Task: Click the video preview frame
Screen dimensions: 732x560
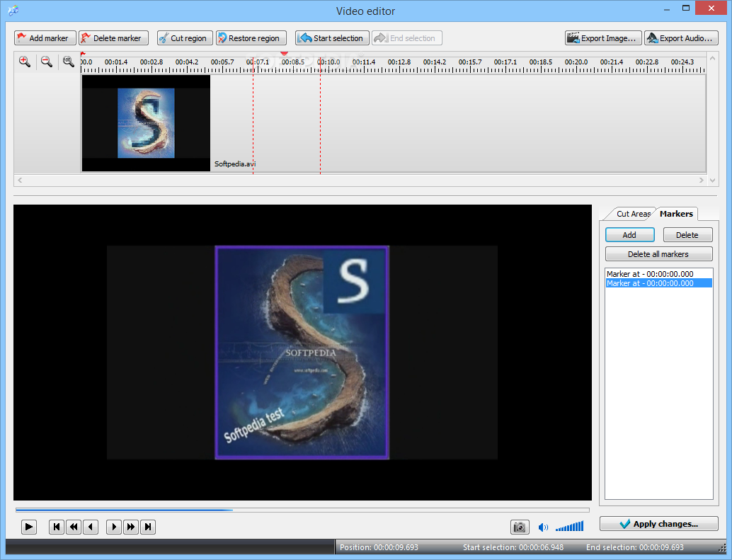Action: [302, 353]
